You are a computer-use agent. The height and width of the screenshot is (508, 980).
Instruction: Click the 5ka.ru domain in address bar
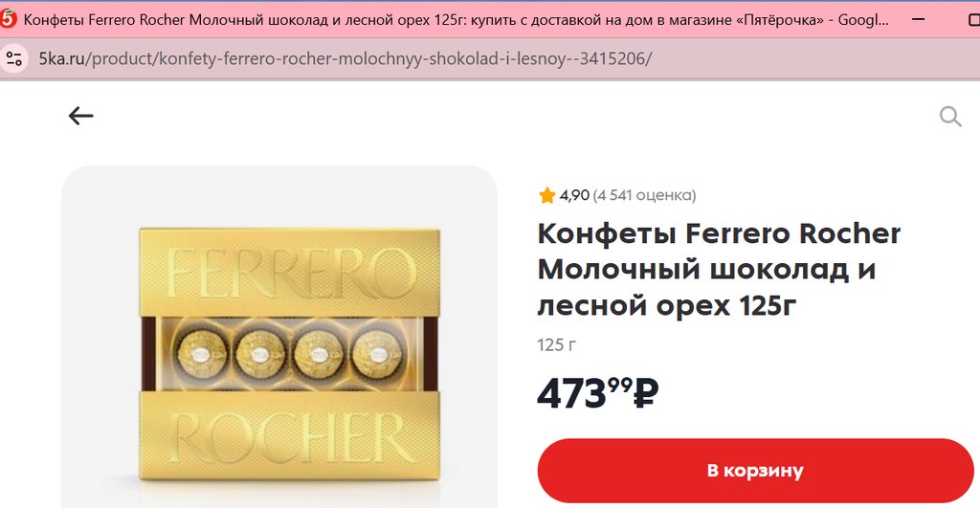point(61,58)
